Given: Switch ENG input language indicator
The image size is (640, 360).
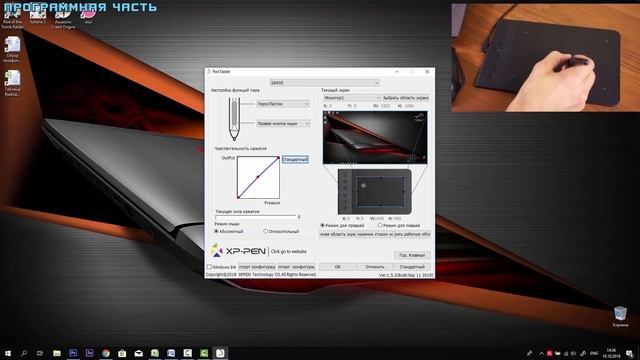Looking at the screenshot, I should 594,353.
